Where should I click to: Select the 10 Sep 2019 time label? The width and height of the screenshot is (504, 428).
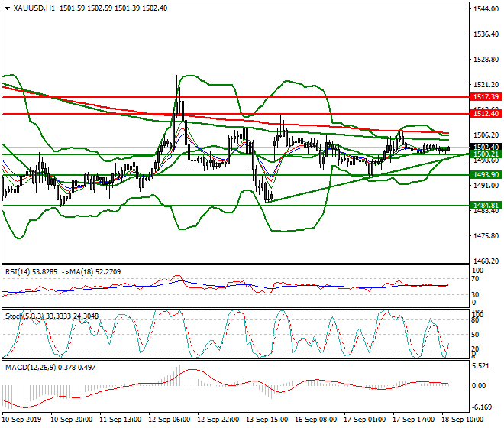coord(22,420)
